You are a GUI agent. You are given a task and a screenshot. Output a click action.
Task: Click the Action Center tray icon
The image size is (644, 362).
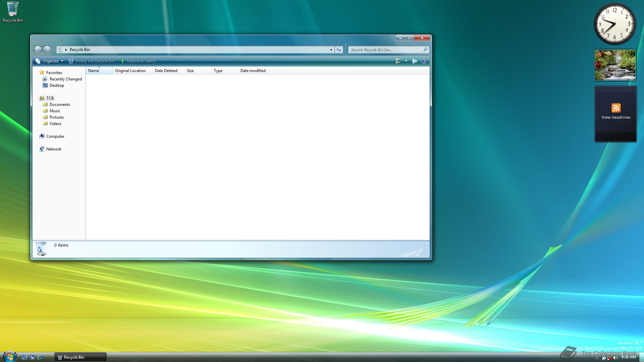tap(604, 358)
